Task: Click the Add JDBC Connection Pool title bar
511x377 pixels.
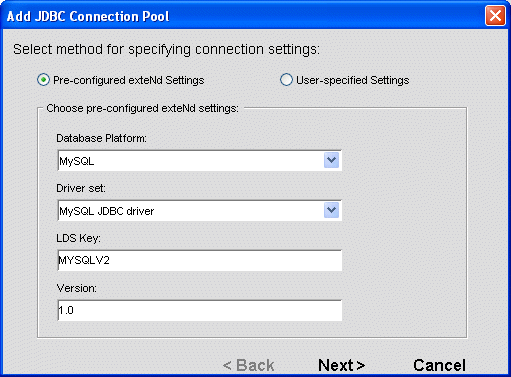Action: (x=243, y=16)
